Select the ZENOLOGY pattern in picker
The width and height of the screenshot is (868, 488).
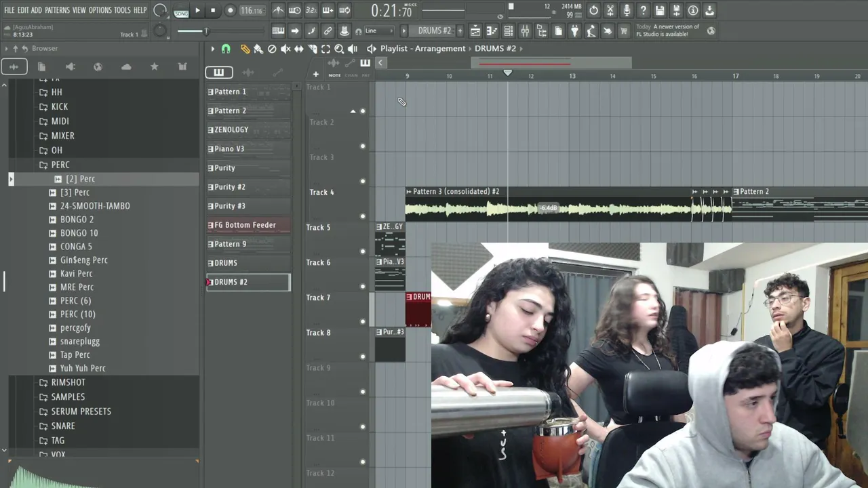(248, 129)
